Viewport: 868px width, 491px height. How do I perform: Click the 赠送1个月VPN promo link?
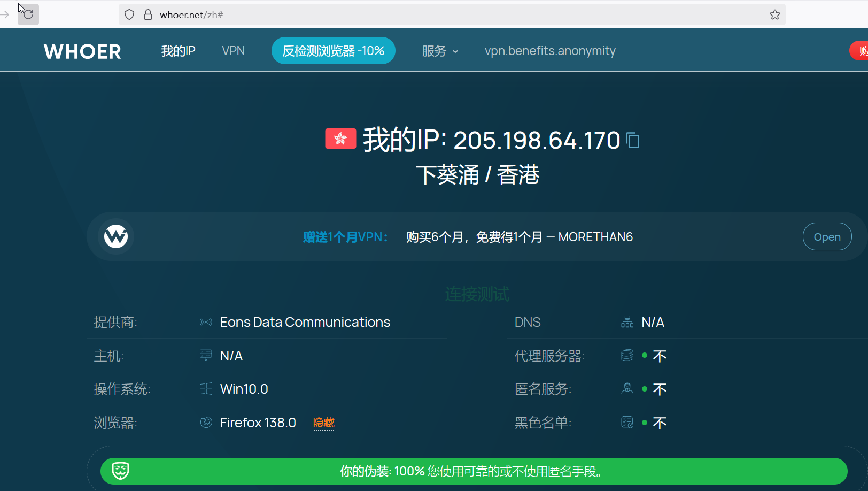point(345,237)
